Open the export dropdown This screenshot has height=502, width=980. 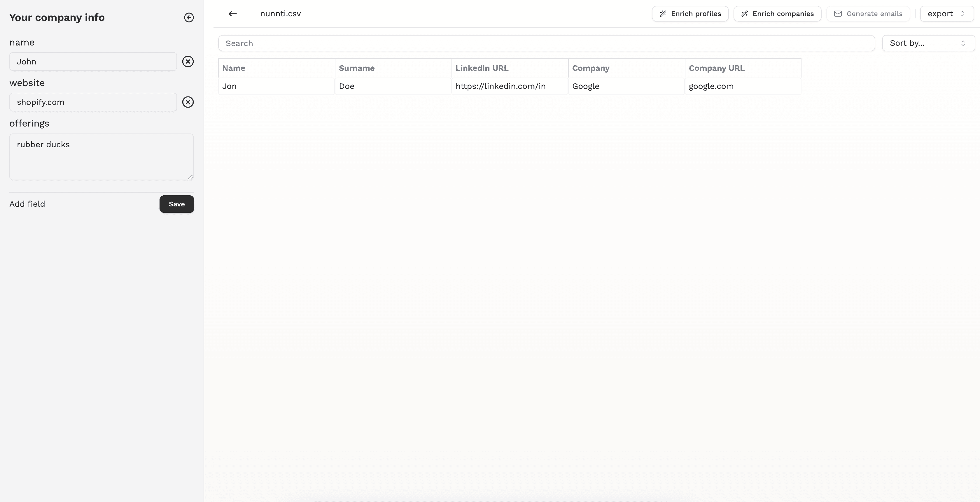(x=947, y=14)
